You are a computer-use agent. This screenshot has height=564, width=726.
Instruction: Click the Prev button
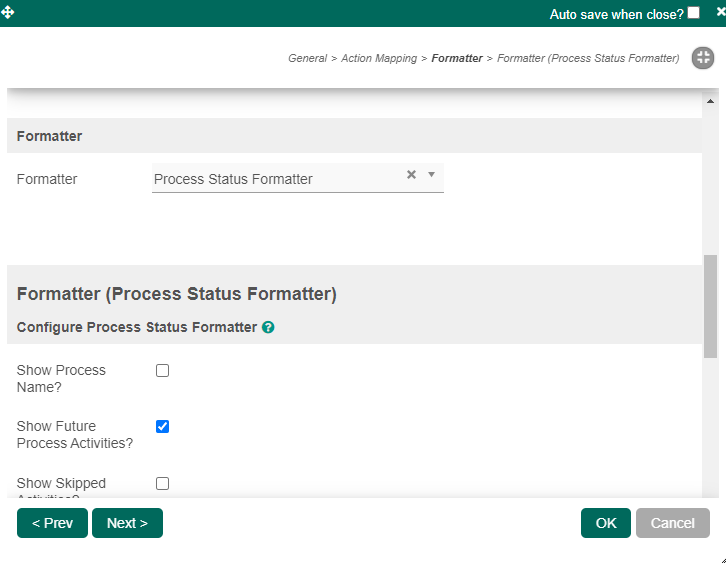[x=52, y=523]
